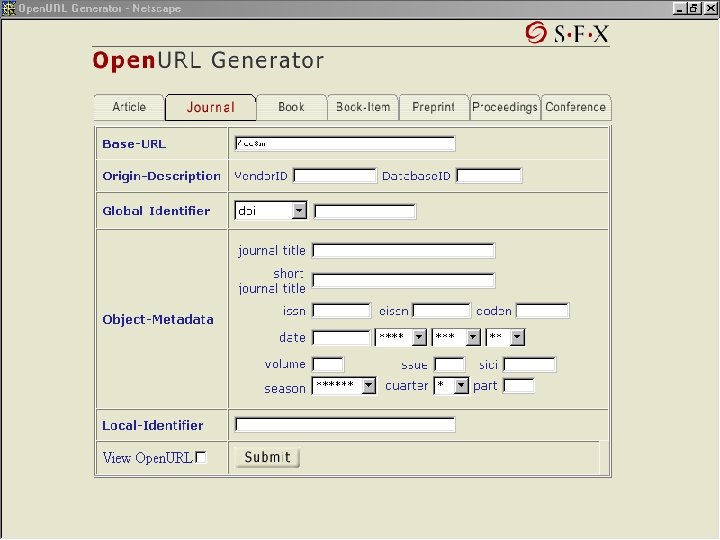The image size is (720, 540).
Task: Click the Global Identifier value field
Action: pyautogui.click(x=365, y=211)
